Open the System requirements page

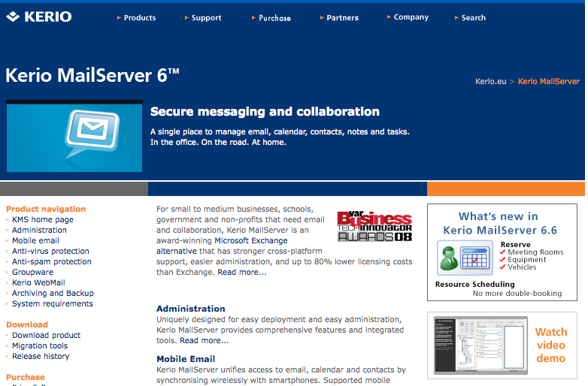(53, 303)
